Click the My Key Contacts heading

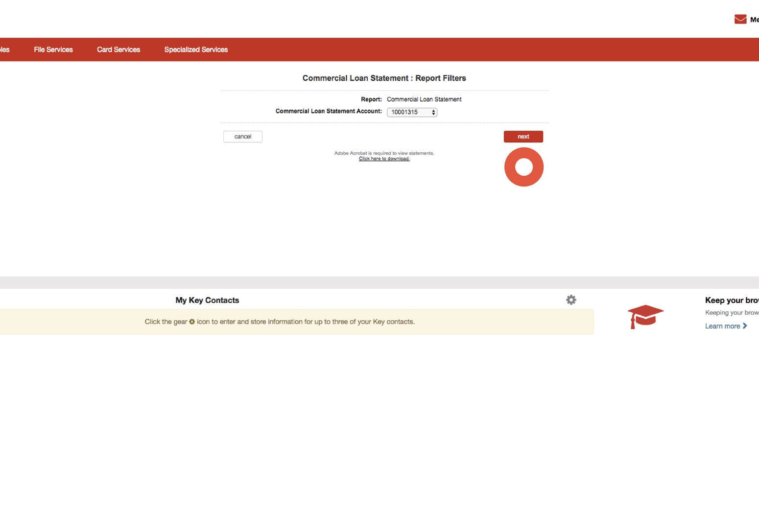(207, 300)
